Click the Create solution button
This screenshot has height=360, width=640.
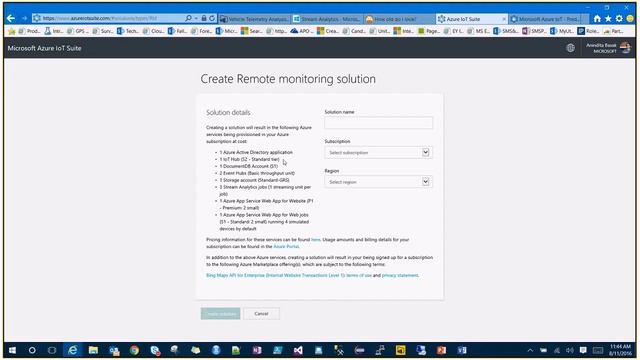pyautogui.click(x=220, y=313)
